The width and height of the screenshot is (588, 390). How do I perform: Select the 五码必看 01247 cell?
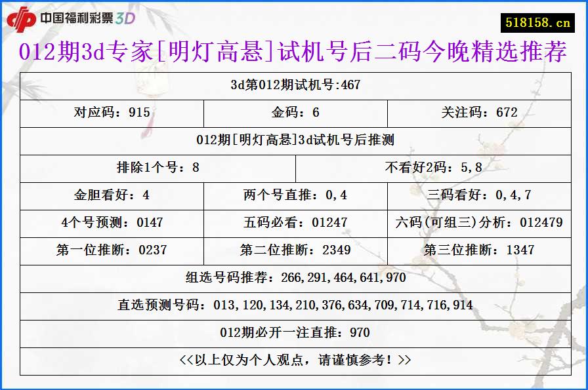pos(294,223)
